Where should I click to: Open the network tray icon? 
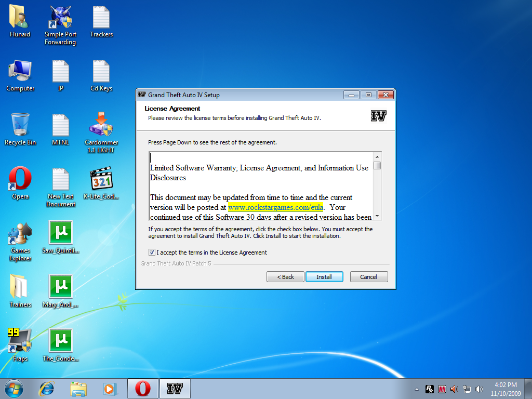click(x=467, y=389)
